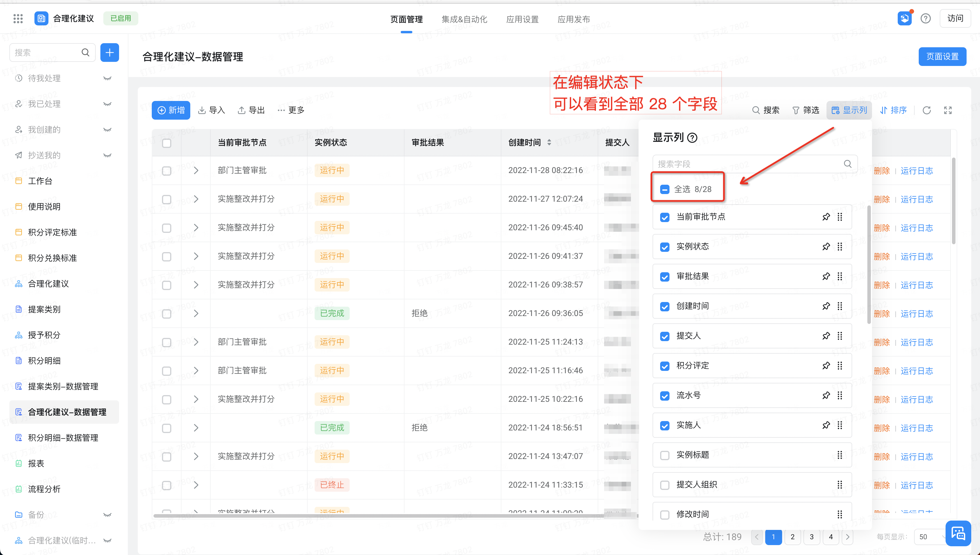Click the table vertical scrollbar
The image size is (980, 555).
pos(953,200)
